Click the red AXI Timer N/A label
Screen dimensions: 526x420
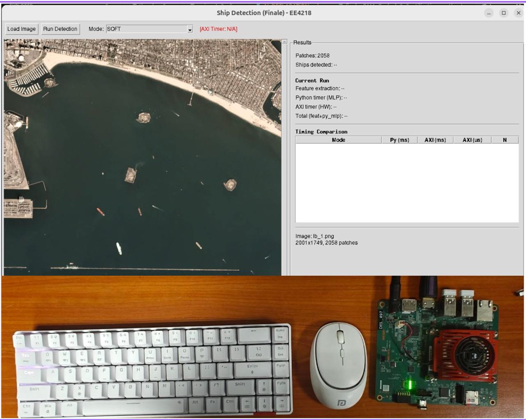218,29
